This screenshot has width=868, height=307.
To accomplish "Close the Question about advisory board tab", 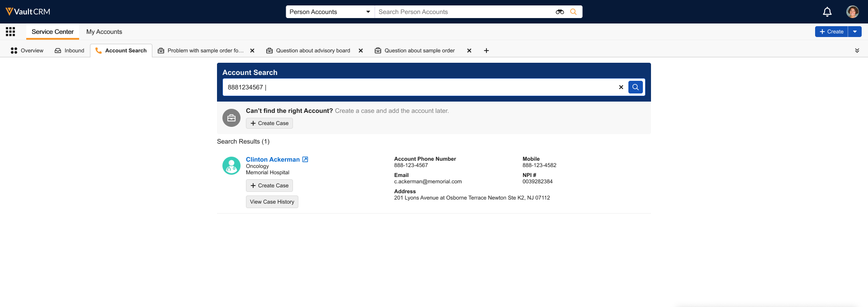I will pyautogui.click(x=361, y=51).
